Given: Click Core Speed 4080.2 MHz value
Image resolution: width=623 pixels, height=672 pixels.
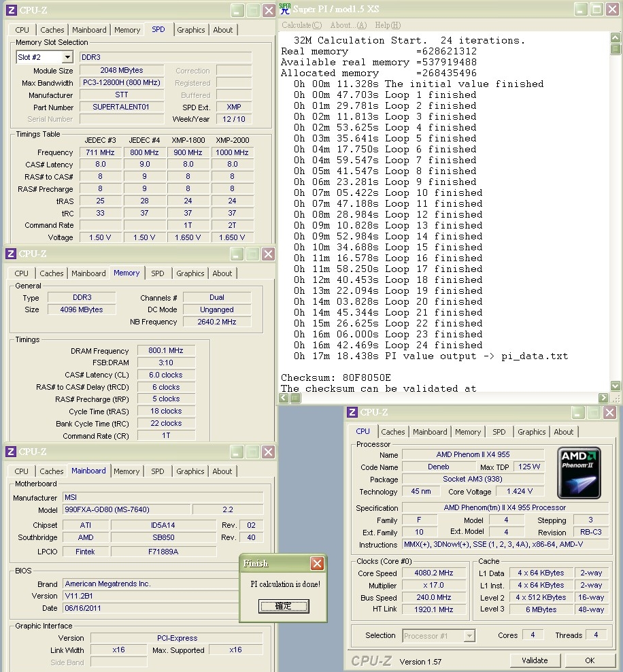Looking at the screenshot, I should coord(434,573).
